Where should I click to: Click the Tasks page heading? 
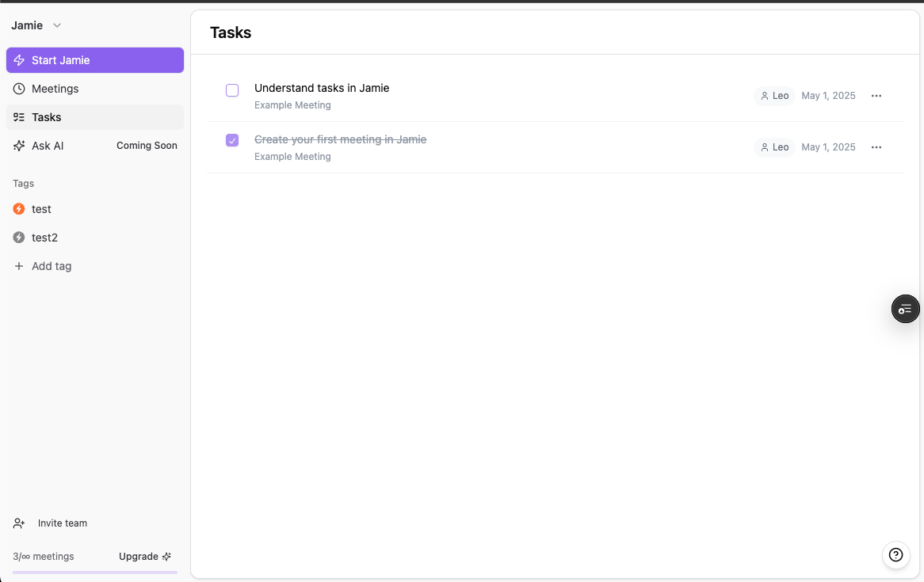[x=231, y=32]
